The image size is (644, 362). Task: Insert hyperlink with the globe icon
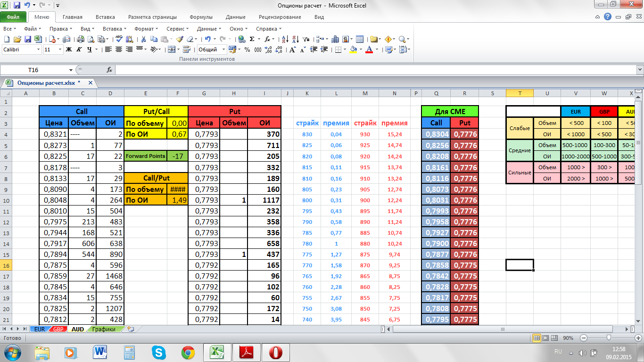click(x=241, y=40)
